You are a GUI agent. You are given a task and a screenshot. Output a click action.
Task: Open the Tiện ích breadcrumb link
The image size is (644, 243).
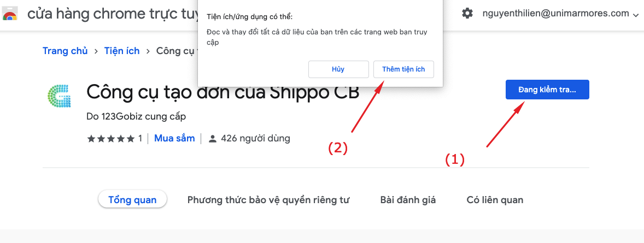[122, 51]
